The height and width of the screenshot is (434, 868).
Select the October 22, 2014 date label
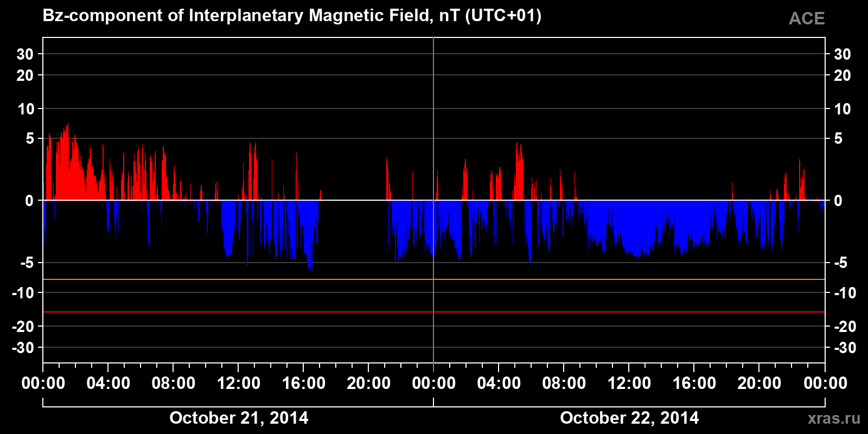coord(629,418)
